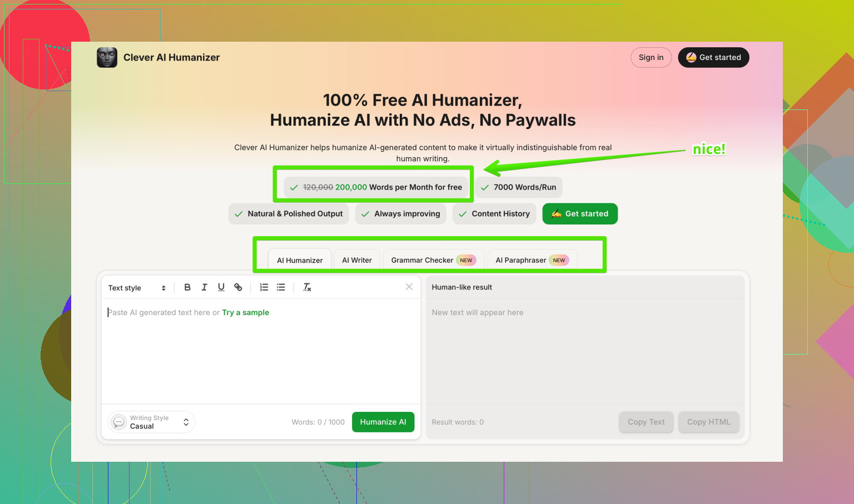854x504 pixels.
Task: Clear text formatting with the Tx icon
Action: tap(307, 287)
